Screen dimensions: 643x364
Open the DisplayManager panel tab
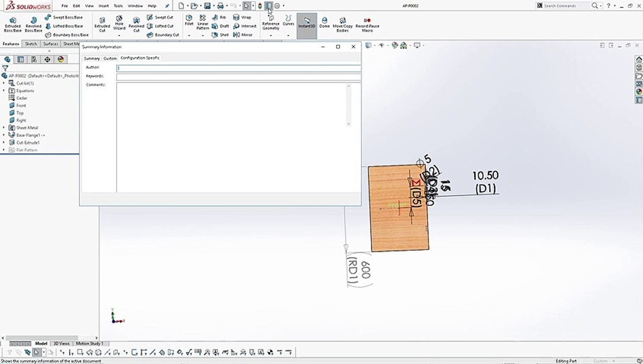click(x=61, y=59)
